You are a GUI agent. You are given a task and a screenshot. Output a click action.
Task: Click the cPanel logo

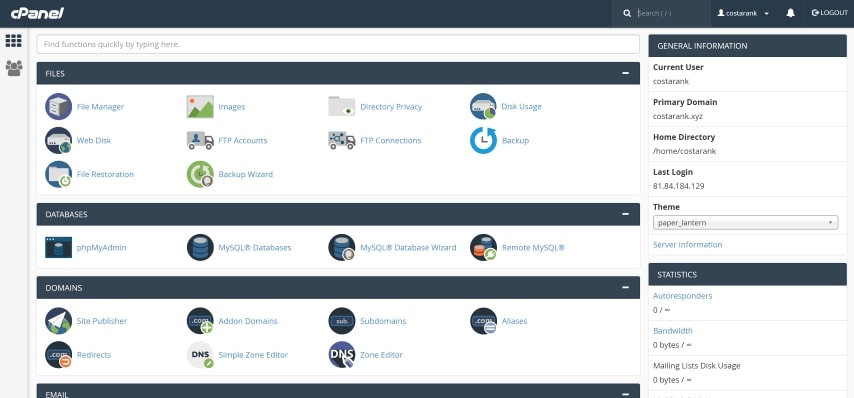(x=37, y=13)
